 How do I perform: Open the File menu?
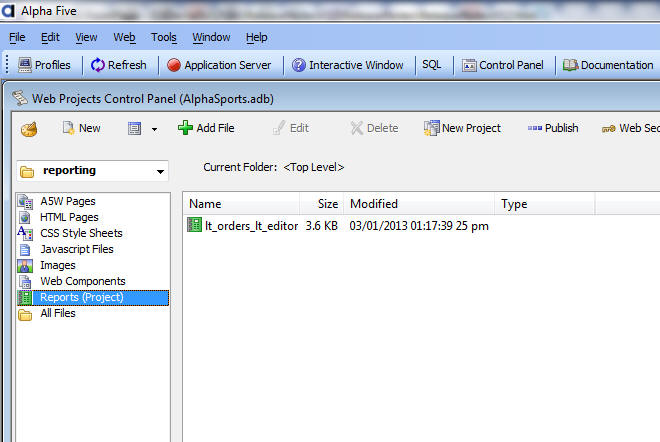coord(17,37)
